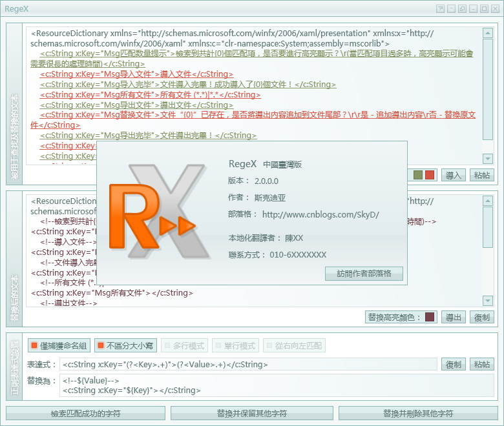Screen dimensions: 504x426
Task: Click into the 表達式 expression field
Action: (248, 365)
